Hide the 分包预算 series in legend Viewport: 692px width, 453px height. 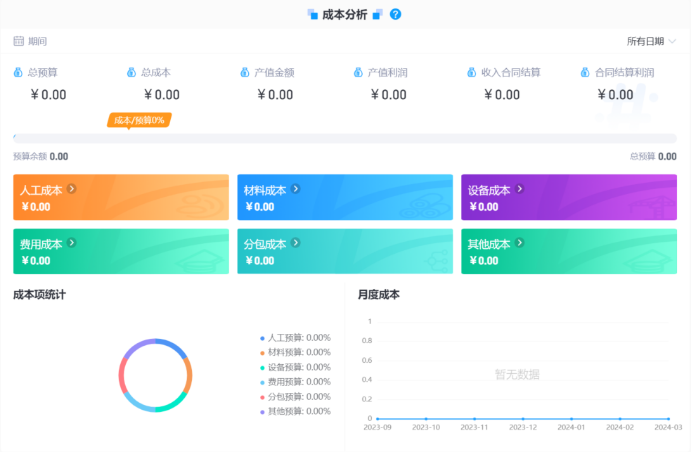tap(298, 396)
